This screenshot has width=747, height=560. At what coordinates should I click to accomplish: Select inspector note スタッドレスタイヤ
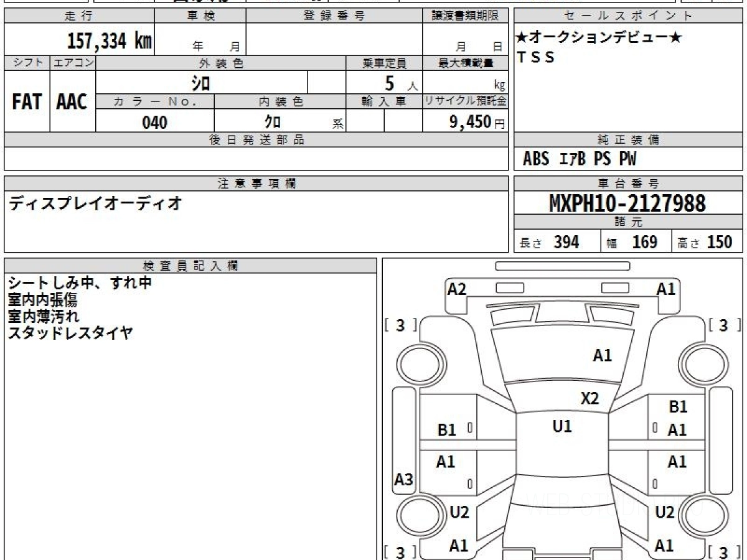coord(70,333)
